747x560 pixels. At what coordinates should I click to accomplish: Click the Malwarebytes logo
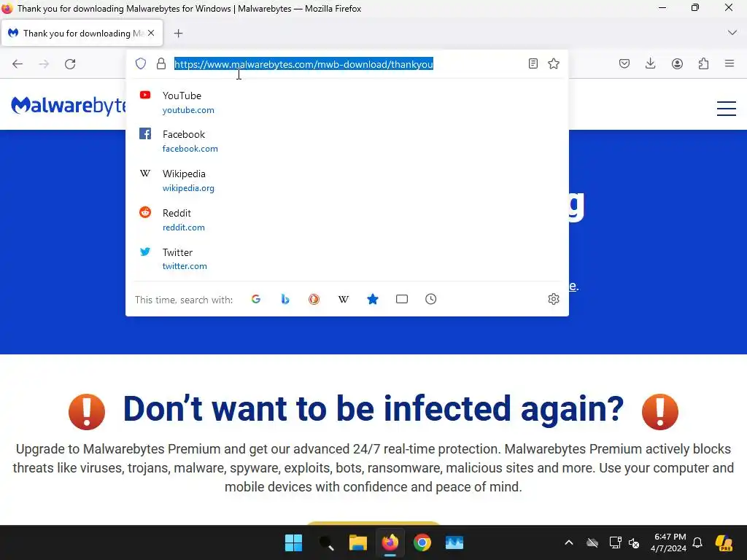pyautogui.click(x=68, y=106)
